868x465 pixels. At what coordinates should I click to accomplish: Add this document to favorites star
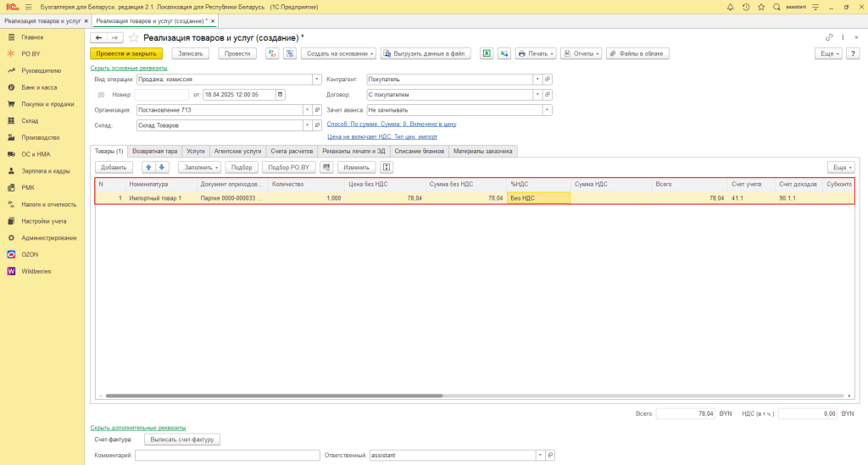click(x=133, y=37)
